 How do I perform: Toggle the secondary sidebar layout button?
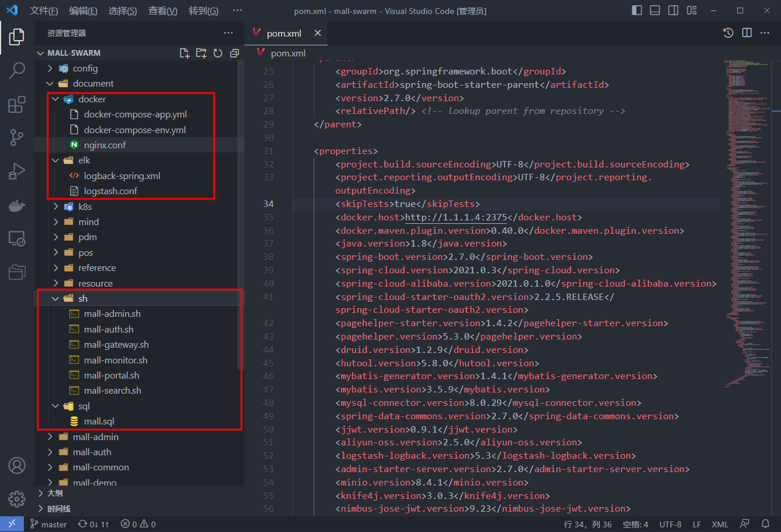[x=673, y=10]
